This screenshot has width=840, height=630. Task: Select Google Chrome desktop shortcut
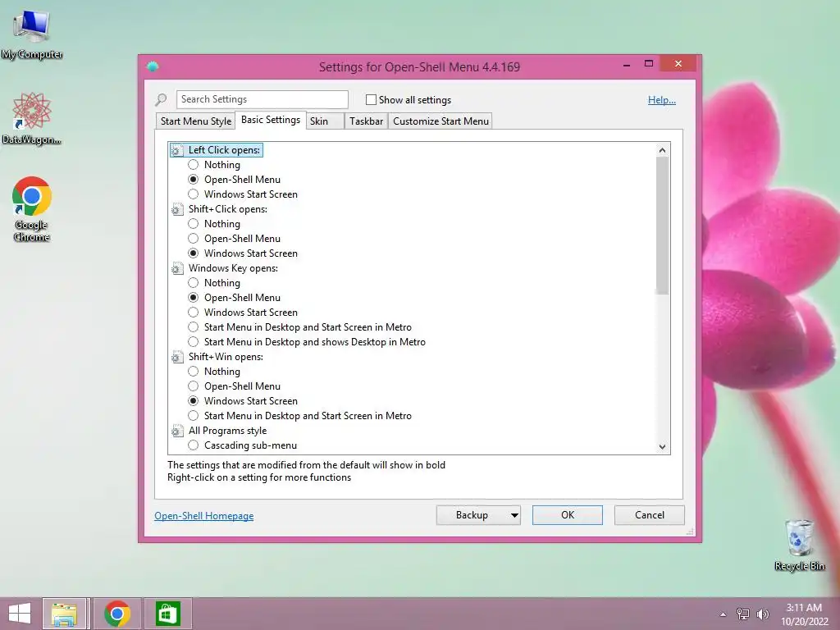pyautogui.click(x=32, y=209)
